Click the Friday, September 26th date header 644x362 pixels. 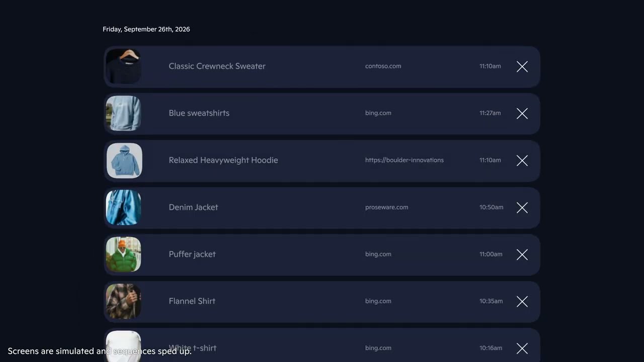(146, 29)
